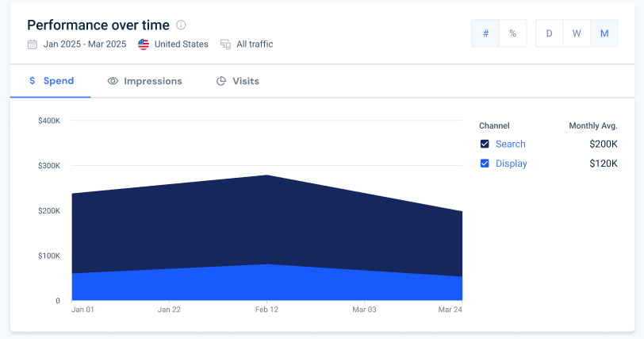Click the All traffic devices icon
Screen dimensions: 644x339
tap(225, 44)
